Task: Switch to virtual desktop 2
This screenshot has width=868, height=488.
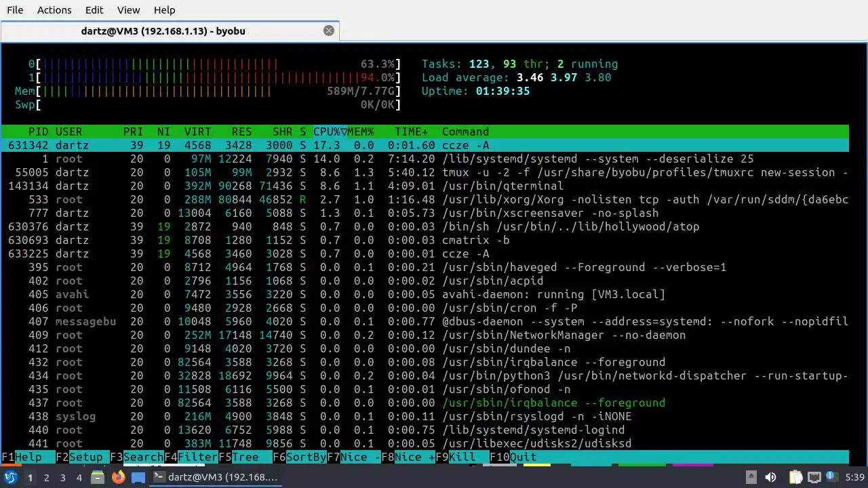Action: coord(47,477)
